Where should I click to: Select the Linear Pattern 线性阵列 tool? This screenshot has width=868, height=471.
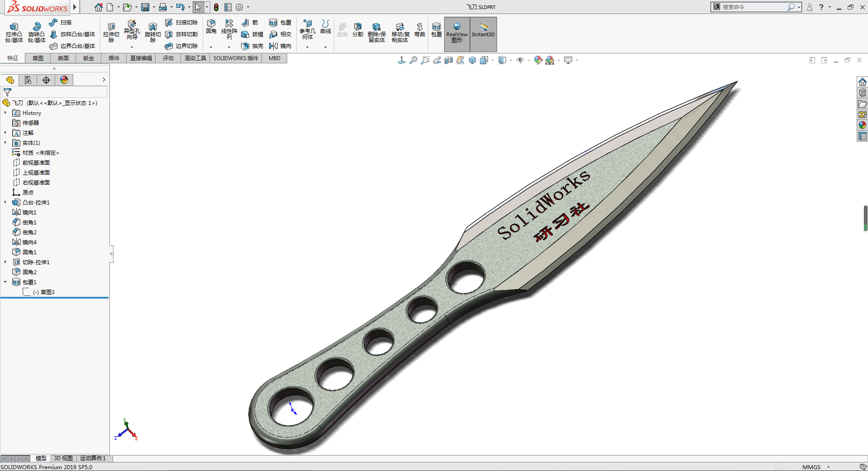[x=229, y=30]
